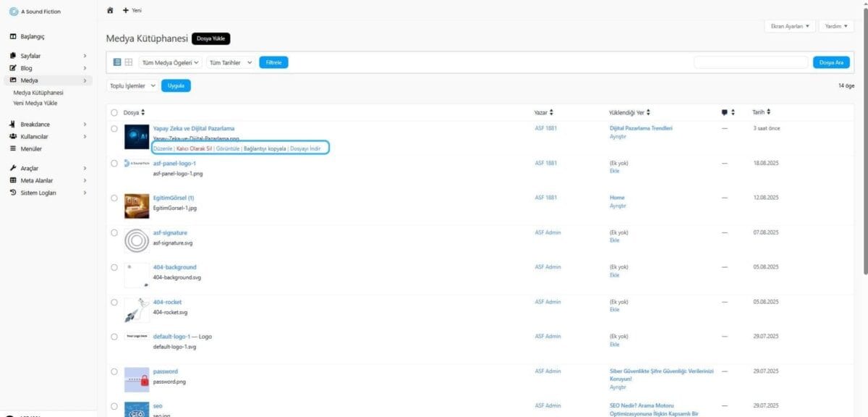Open the Tüm Medya Ögeleri dropdown

(171, 63)
